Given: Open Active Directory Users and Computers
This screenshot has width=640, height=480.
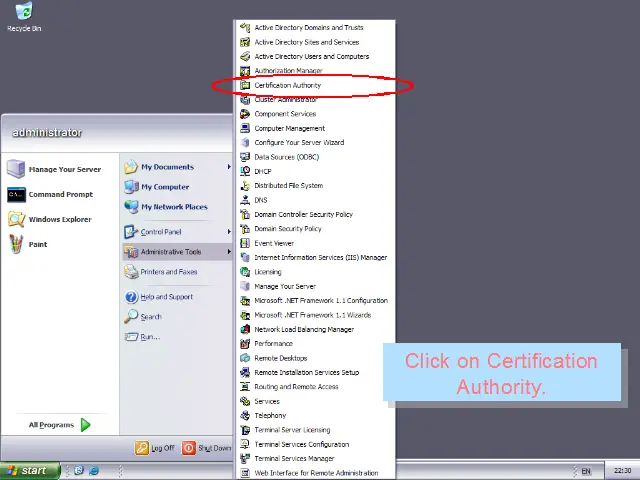Looking at the screenshot, I should pyautogui.click(x=311, y=57).
